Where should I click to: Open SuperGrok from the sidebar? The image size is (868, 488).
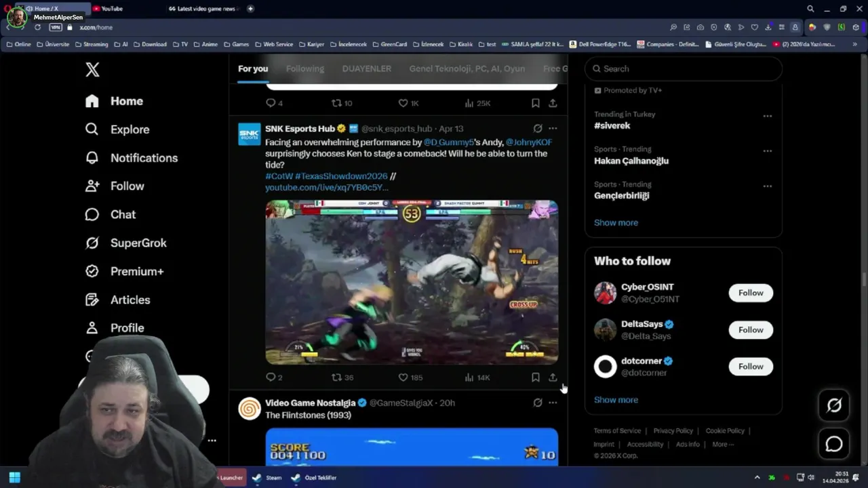click(125, 243)
